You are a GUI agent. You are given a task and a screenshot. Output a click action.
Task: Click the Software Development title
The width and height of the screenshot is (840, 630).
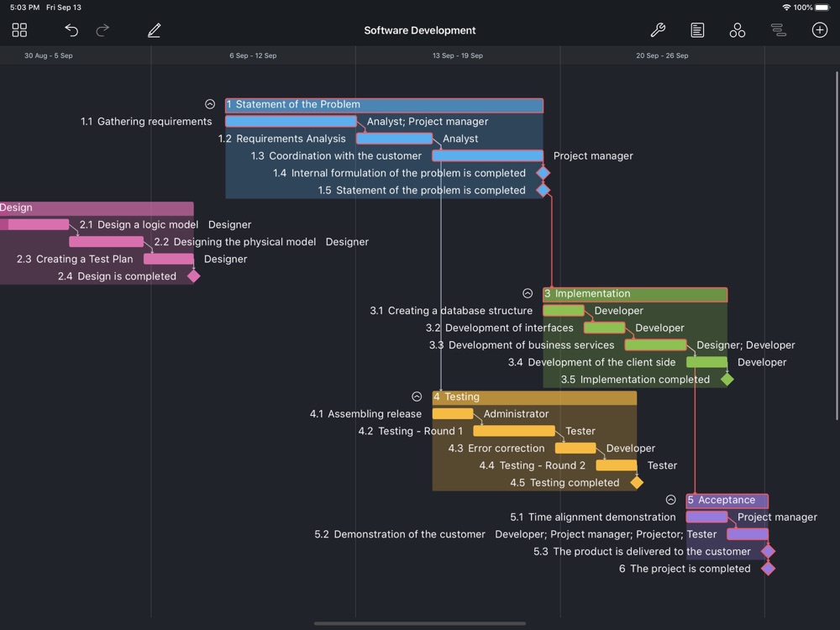pos(420,30)
